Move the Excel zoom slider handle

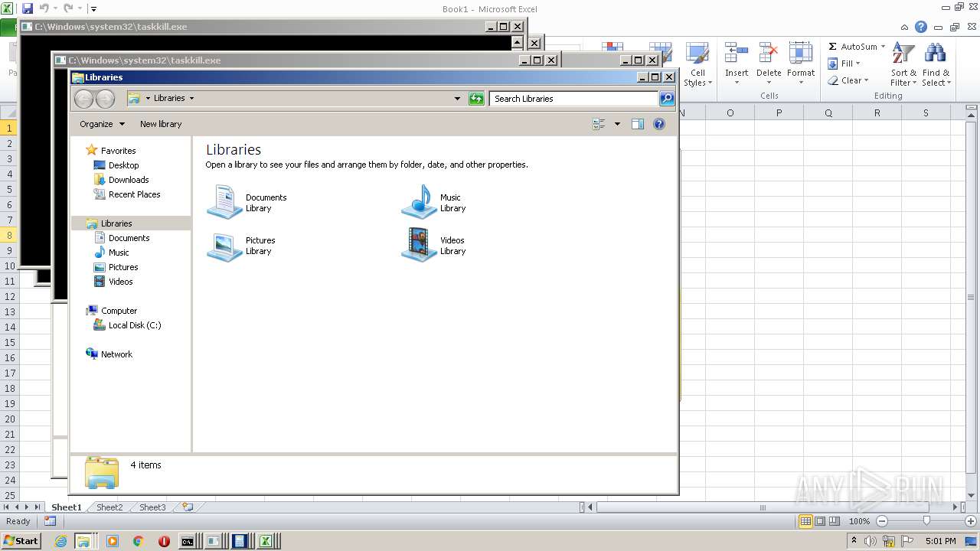coord(926,520)
